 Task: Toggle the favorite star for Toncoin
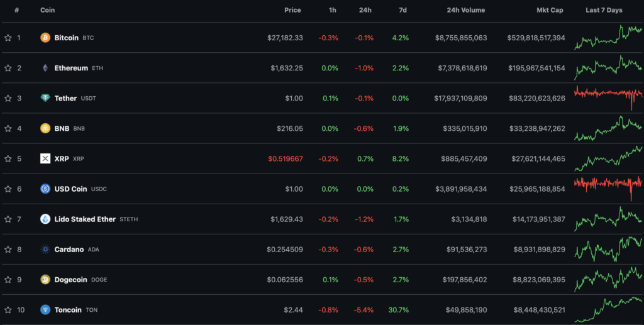(x=8, y=310)
